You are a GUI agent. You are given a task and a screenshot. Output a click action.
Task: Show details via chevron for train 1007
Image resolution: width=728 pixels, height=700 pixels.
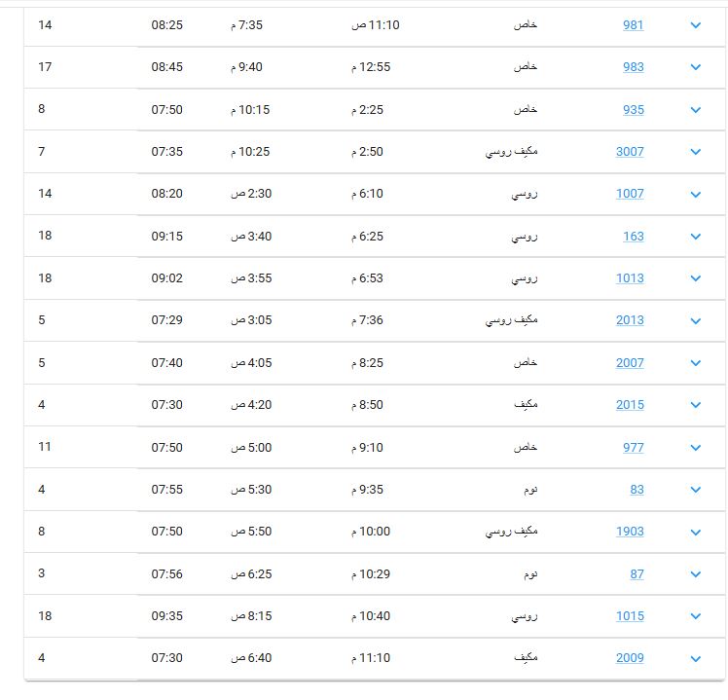click(x=695, y=194)
